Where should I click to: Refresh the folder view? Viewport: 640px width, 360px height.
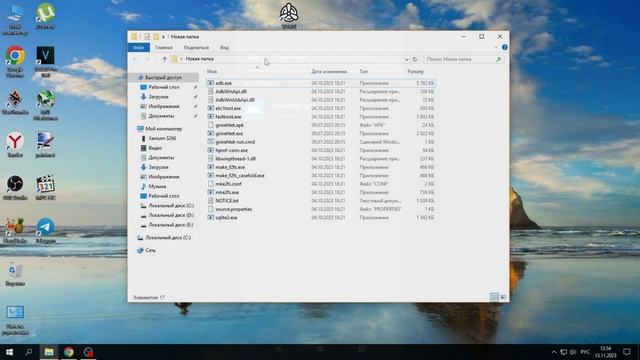pos(415,59)
